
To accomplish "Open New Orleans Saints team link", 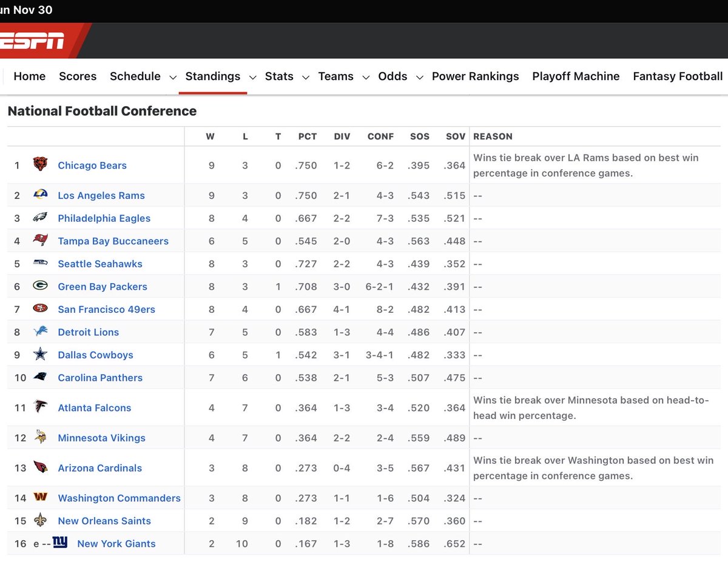I will click(x=104, y=521).
